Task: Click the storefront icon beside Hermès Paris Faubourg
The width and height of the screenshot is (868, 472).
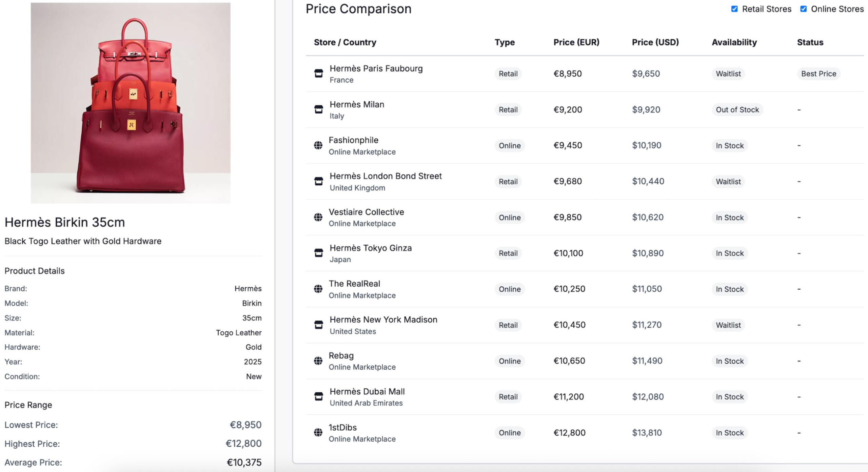Action: (x=318, y=74)
